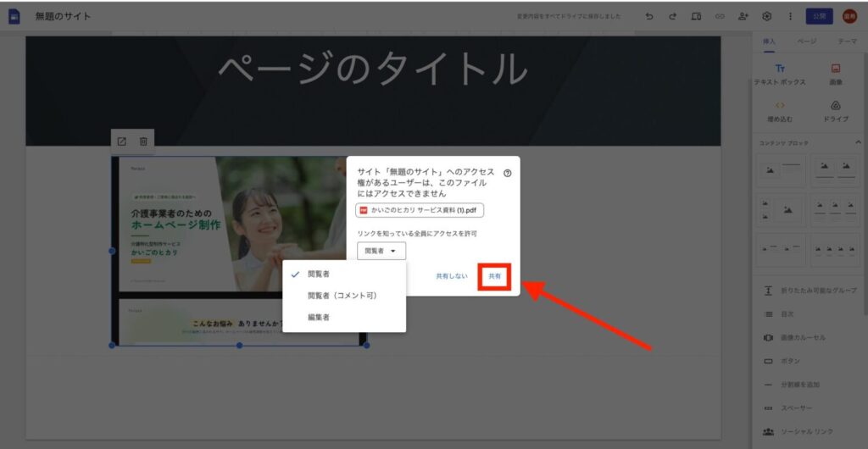Click the add collaborator share icon

tap(743, 16)
